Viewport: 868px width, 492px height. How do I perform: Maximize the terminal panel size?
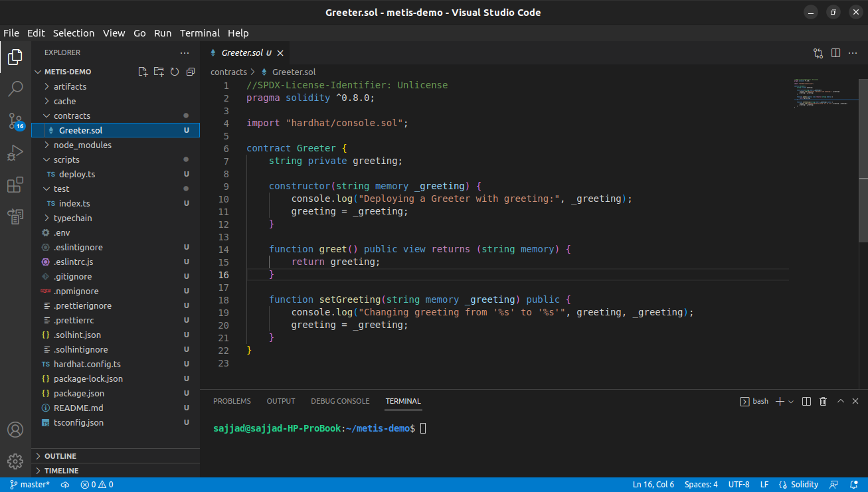[x=840, y=401]
